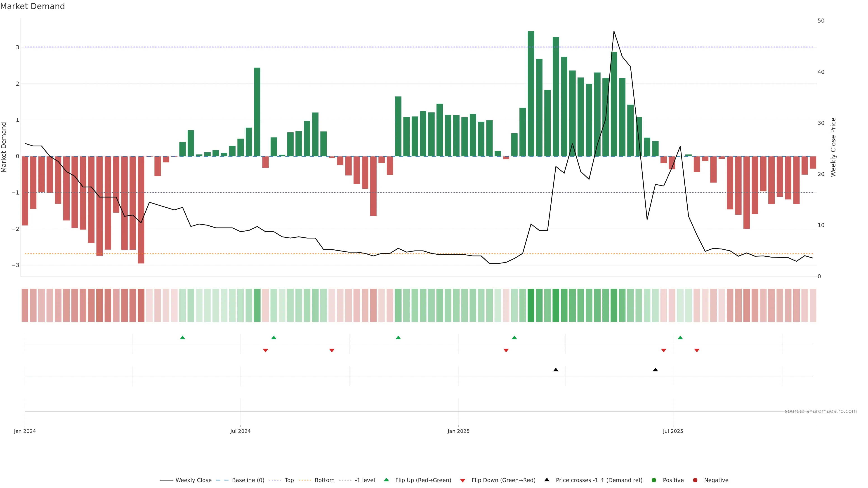The height and width of the screenshot is (488, 868).
Task: Click the -1 level legend label
Action: pyautogui.click(x=365, y=480)
